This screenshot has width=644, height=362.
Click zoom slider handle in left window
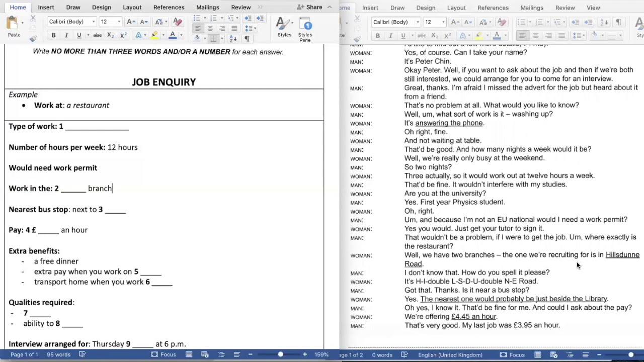280,354
